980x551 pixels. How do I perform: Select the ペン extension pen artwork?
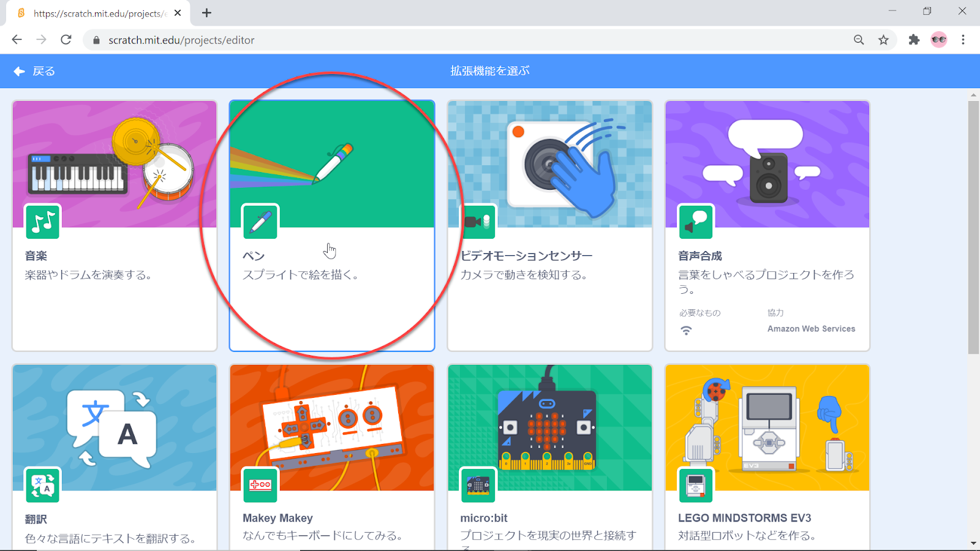click(332, 164)
